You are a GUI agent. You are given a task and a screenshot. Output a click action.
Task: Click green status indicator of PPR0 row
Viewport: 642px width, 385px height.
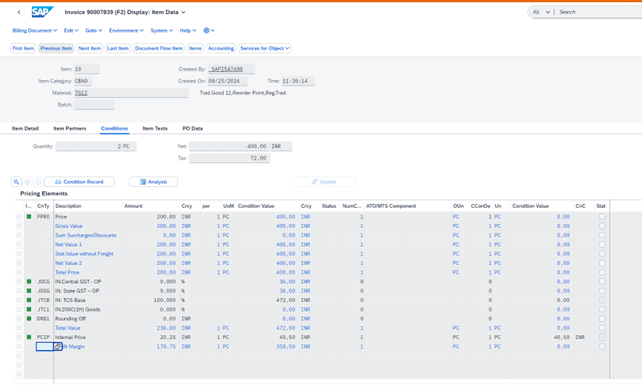coord(29,216)
